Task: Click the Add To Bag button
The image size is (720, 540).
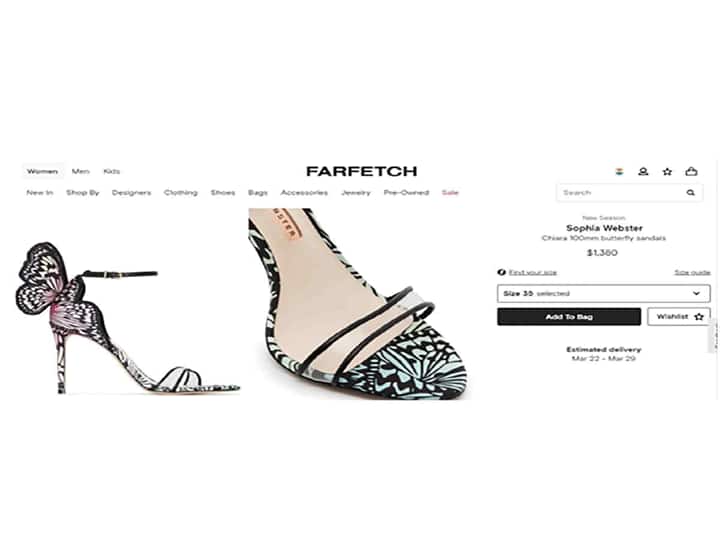Action: click(x=569, y=316)
